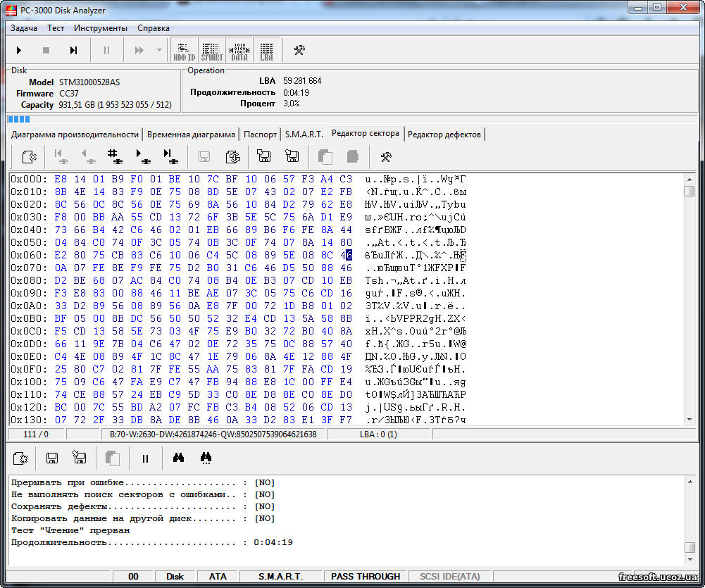This screenshot has width=705, height=588.
Task: Open the LBA toolbar icon
Action: click(x=267, y=51)
